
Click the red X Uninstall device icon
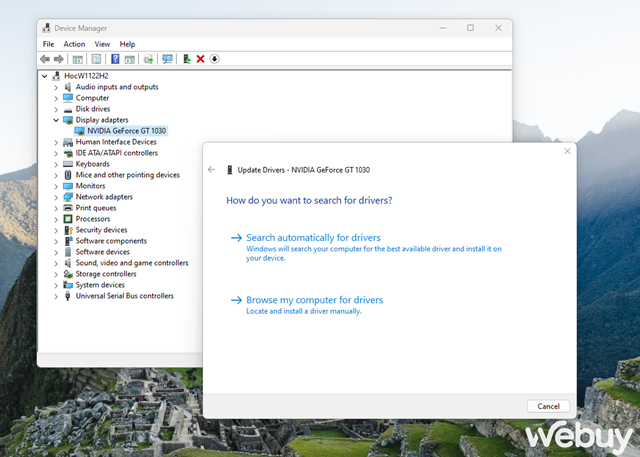pyautogui.click(x=200, y=59)
